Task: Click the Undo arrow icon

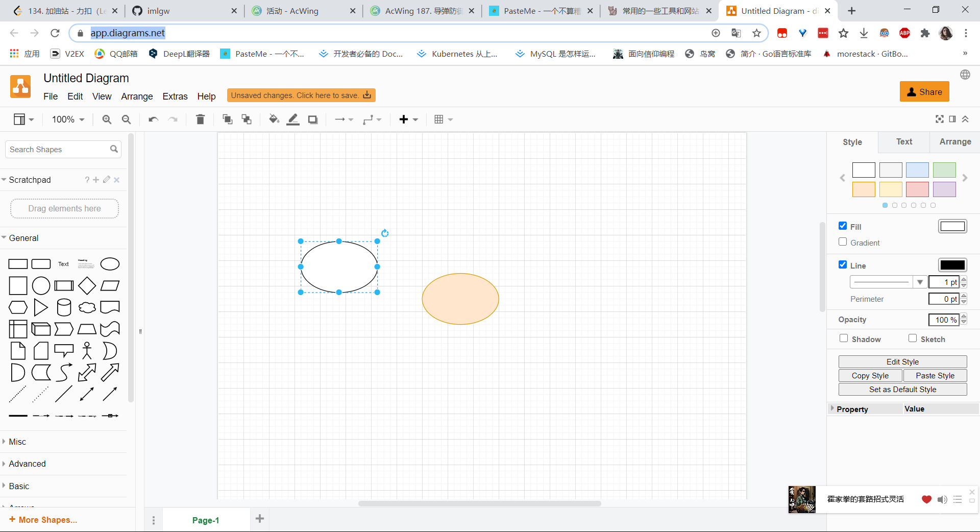Action: pyautogui.click(x=153, y=119)
